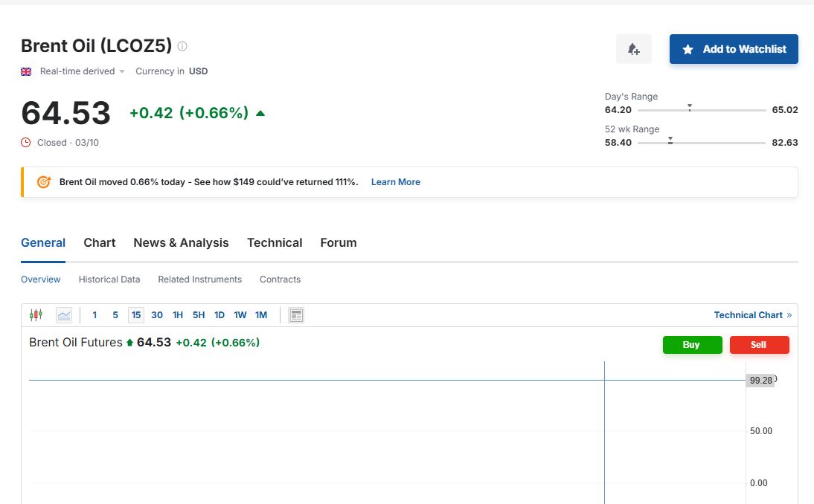The width and height of the screenshot is (814, 504).
Task: Select the 1H chart interval
Action: [178, 315]
